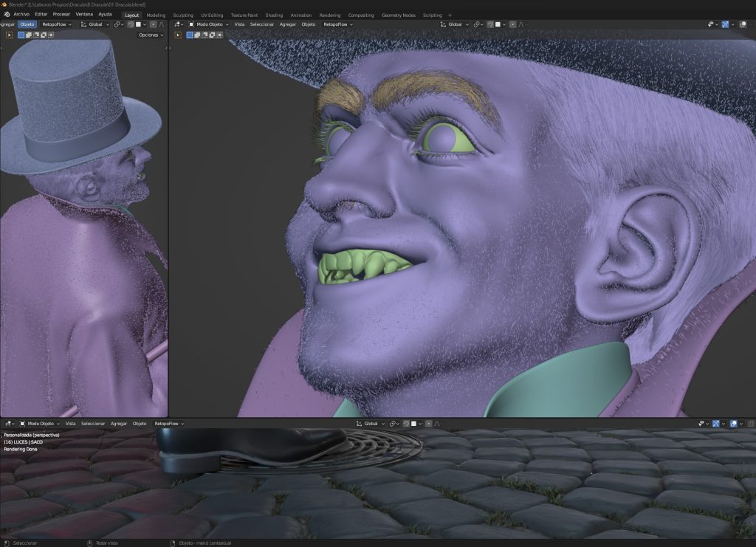
Task: Choose intersect-selection mode in main viewport
Action: click(x=220, y=35)
